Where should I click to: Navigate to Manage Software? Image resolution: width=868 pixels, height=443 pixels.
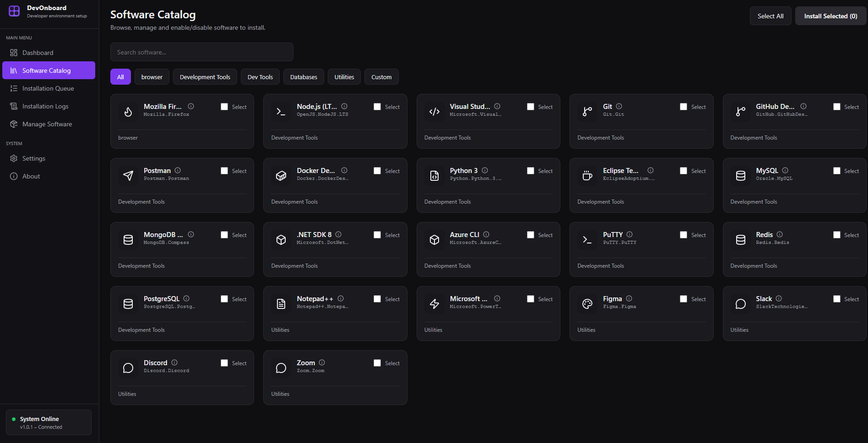click(x=49, y=124)
